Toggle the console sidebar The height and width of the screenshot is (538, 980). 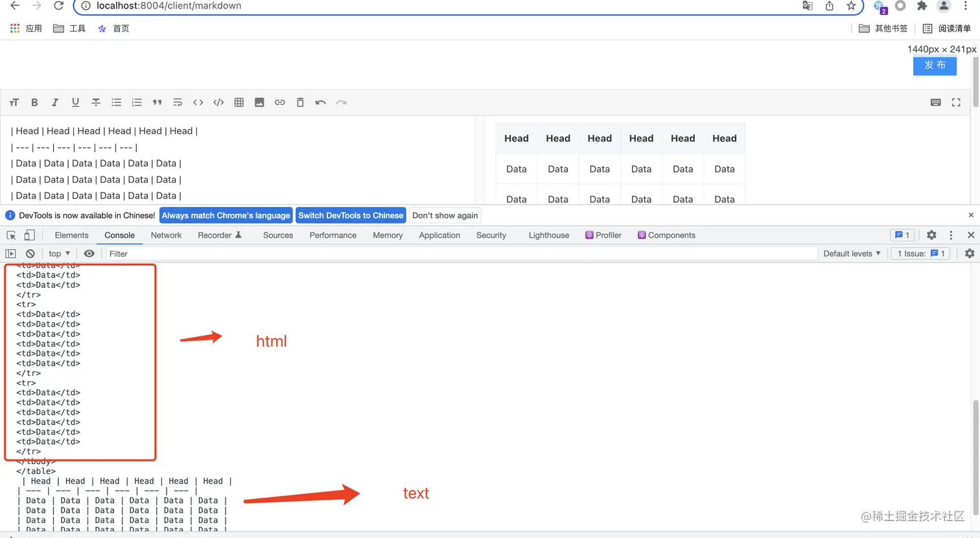pos(10,253)
